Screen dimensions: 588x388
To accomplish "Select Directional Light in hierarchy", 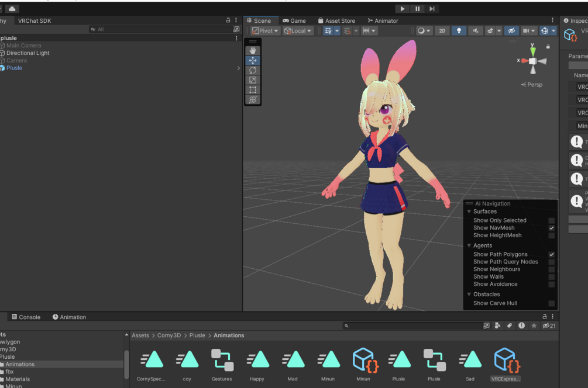I will tap(27, 53).
